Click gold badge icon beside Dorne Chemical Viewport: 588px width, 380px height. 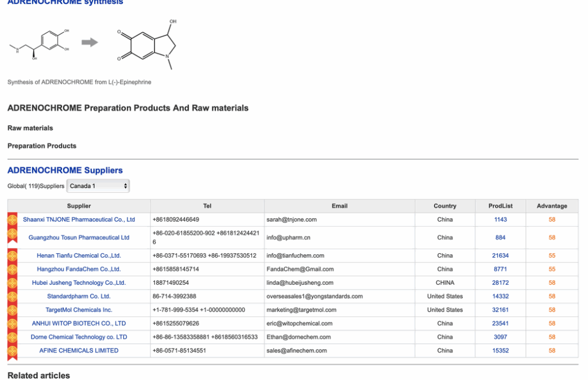(13, 338)
